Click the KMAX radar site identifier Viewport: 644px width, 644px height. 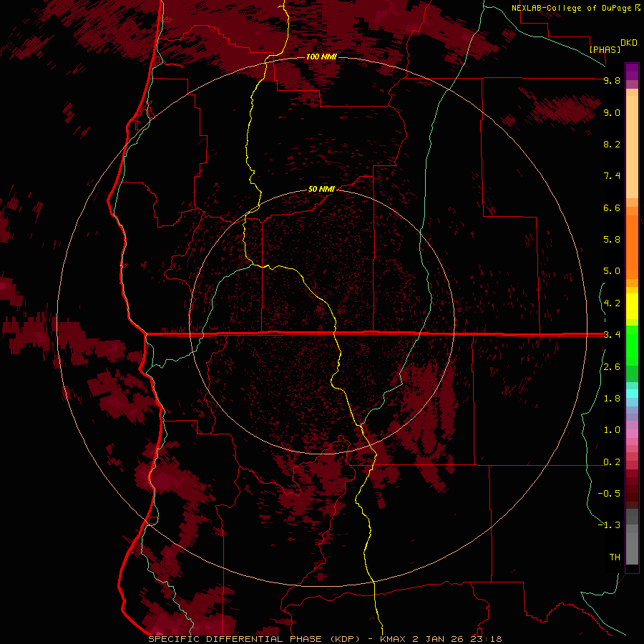(394, 639)
